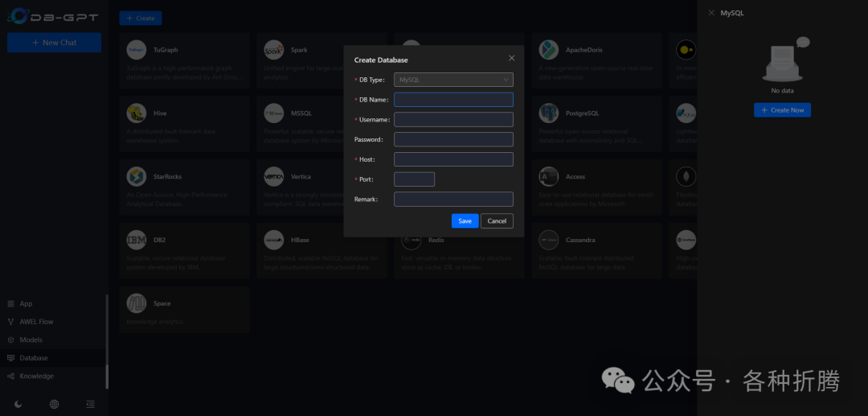The height and width of the screenshot is (416, 868).
Task: Select the ApacheDoris logo icon
Action: (549, 50)
